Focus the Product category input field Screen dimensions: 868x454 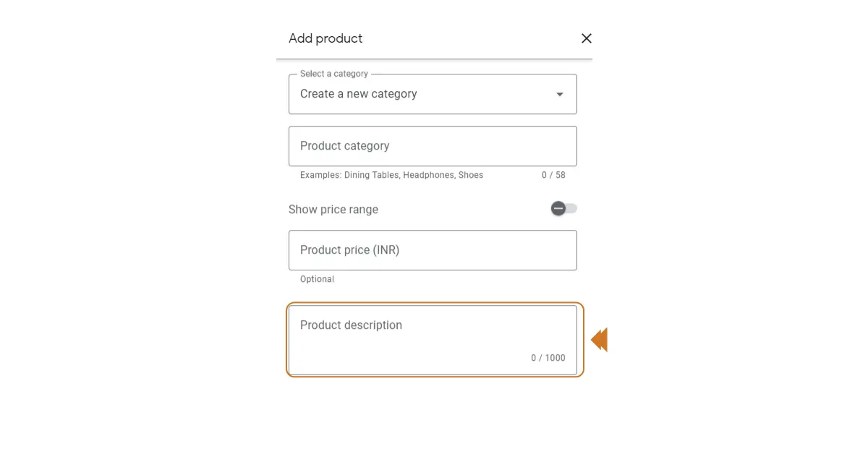pyautogui.click(x=432, y=146)
